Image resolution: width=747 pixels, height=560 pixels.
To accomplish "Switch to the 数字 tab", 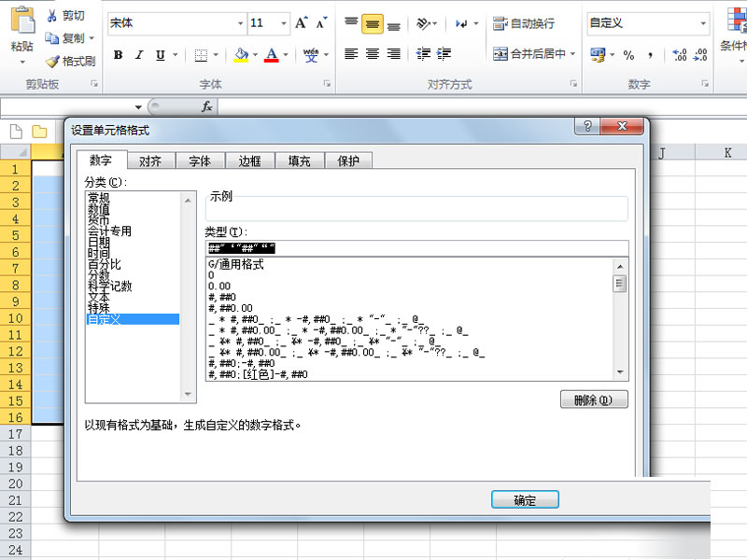I will pyautogui.click(x=101, y=160).
